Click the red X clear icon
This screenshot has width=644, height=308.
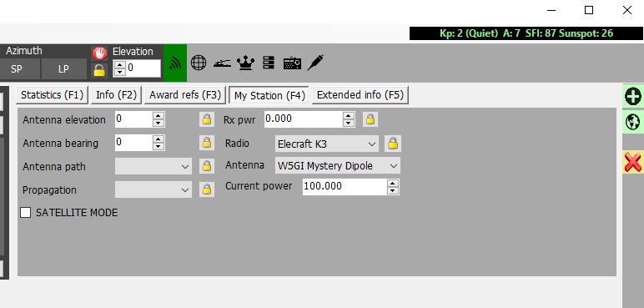point(633,162)
